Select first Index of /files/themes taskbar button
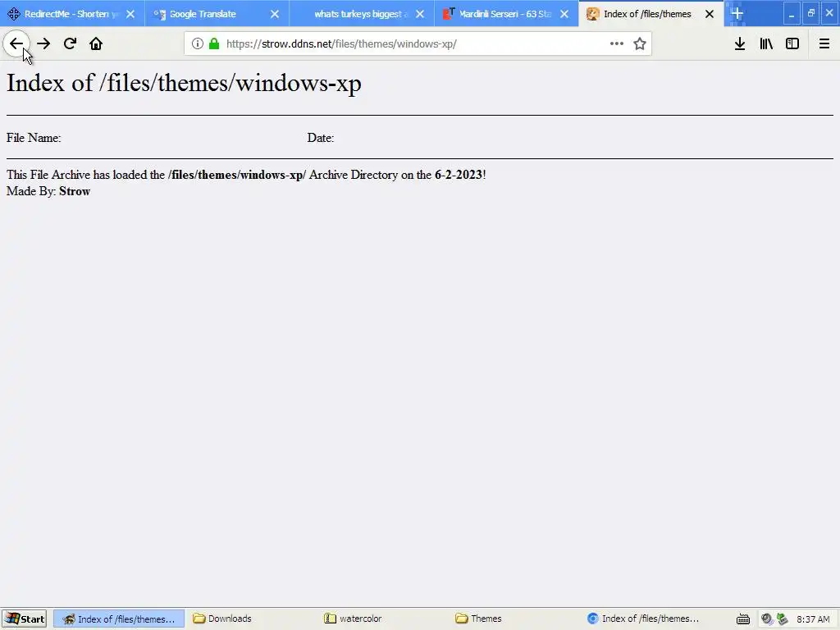This screenshot has width=840, height=630. pyautogui.click(x=119, y=619)
